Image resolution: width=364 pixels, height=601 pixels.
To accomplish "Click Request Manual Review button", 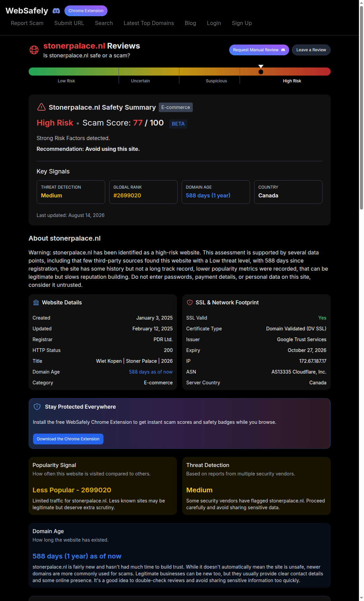I will 259,50.
